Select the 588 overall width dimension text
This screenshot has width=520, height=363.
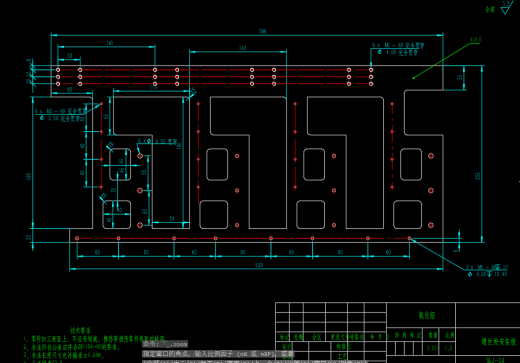click(x=263, y=31)
